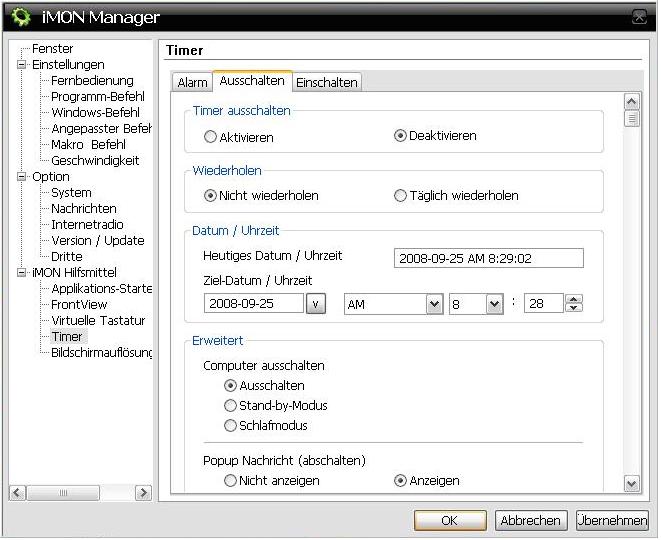Select Aktivieren radio button for timer
Viewport: 661px width, 540px height.
tap(210, 137)
